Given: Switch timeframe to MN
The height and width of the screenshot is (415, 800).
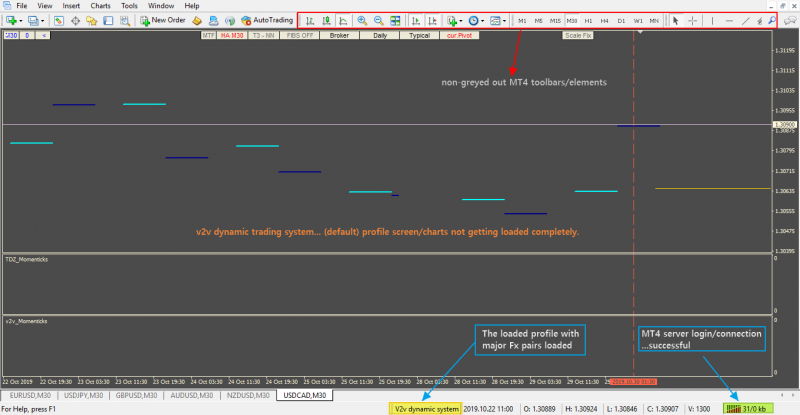Looking at the screenshot, I should point(654,21).
